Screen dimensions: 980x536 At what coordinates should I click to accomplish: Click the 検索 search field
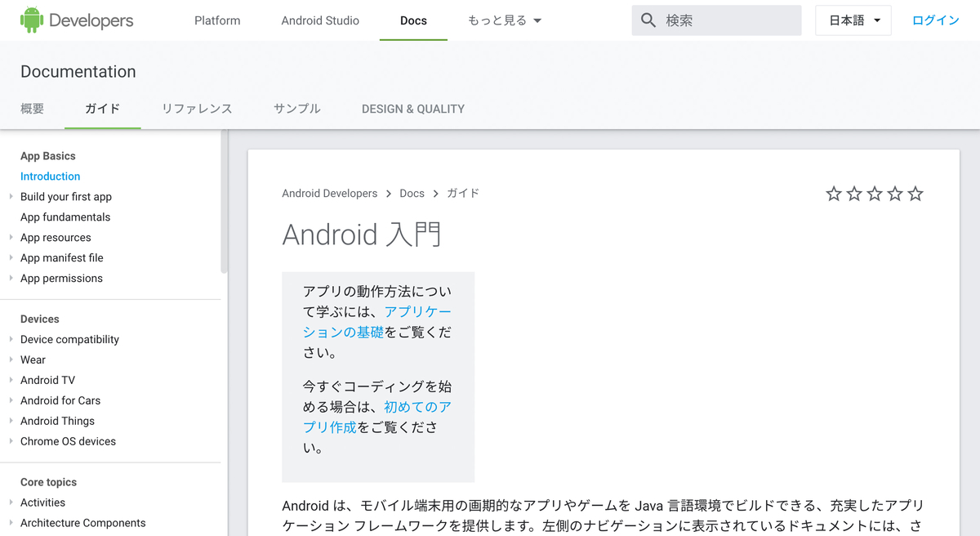[x=717, y=20]
